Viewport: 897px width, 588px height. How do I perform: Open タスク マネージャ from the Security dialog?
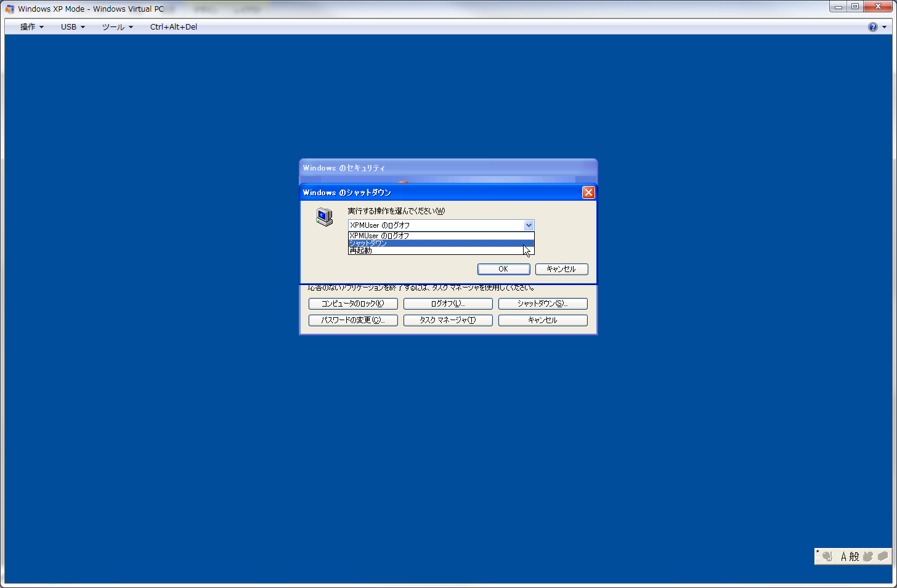click(448, 320)
